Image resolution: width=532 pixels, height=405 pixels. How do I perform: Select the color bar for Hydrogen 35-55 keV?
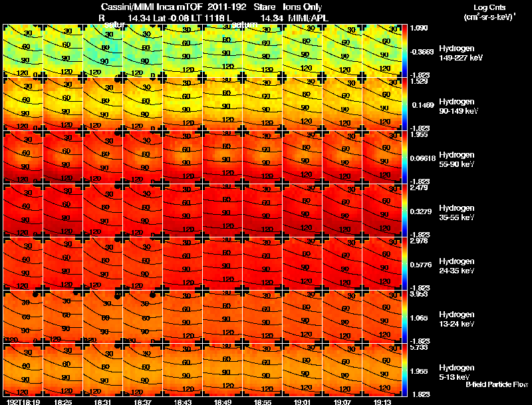tap(404, 210)
